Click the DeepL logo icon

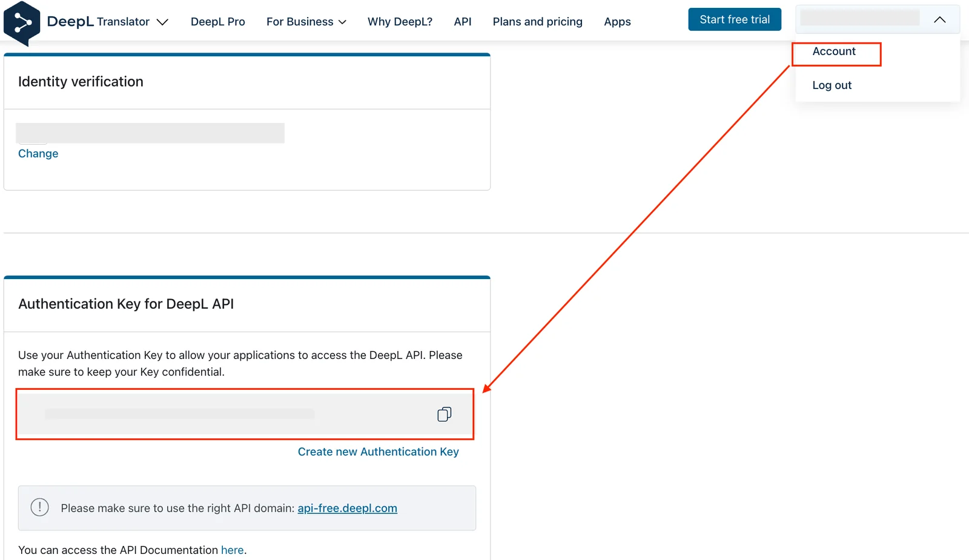[22, 23]
